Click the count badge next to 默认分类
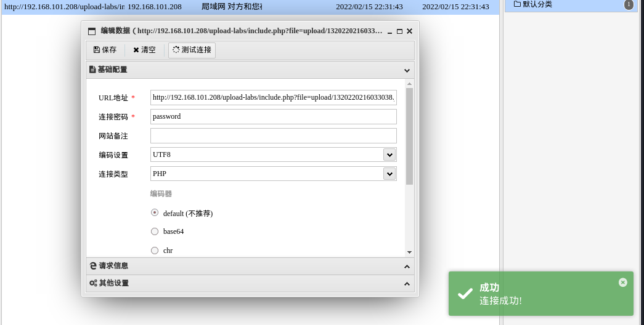 coord(629,4)
